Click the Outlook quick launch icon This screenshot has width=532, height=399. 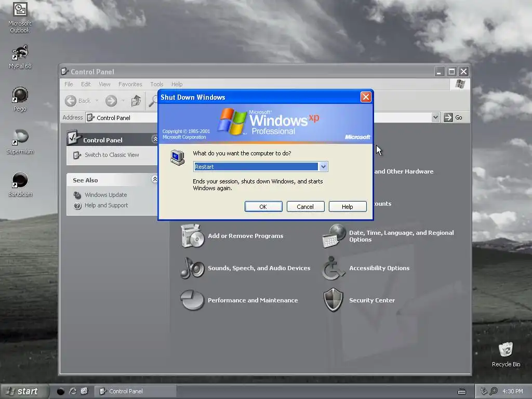[x=84, y=391]
